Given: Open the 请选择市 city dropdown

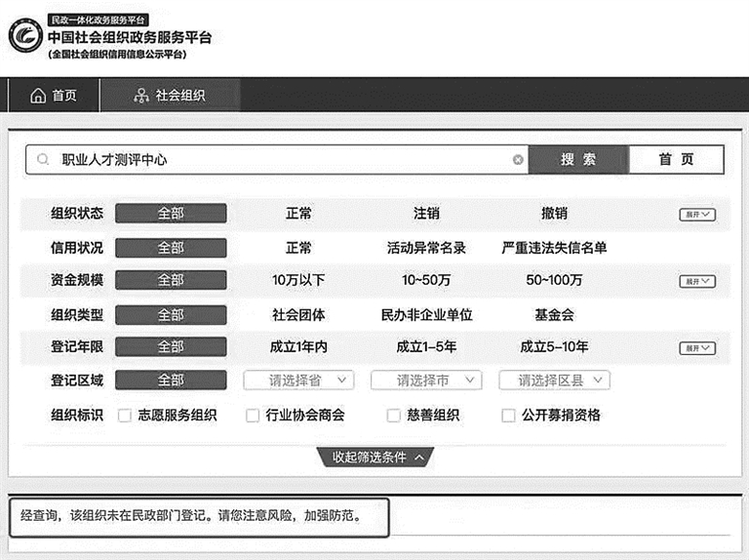Looking at the screenshot, I should (x=426, y=380).
